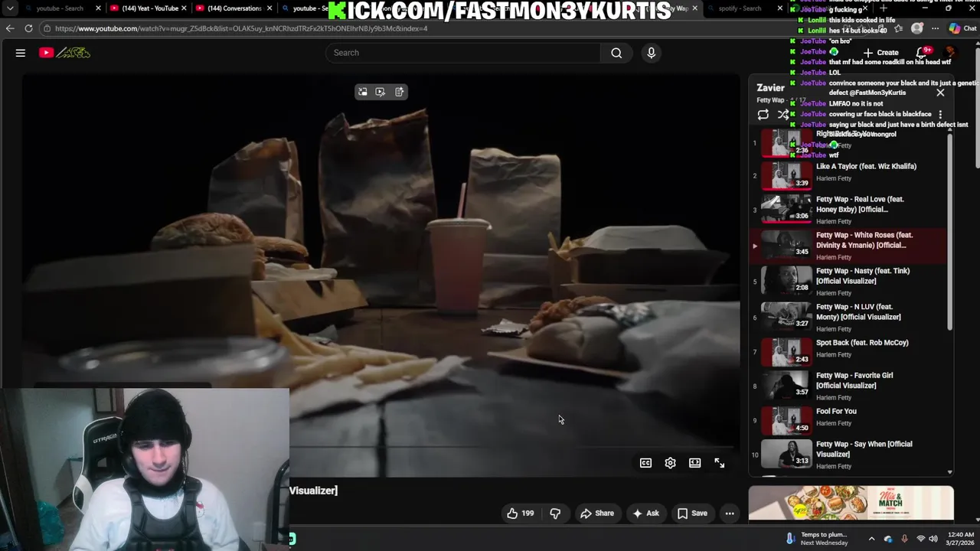Reload the current page
The height and width of the screenshot is (551, 980).
pyautogui.click(x=28, y=28)
